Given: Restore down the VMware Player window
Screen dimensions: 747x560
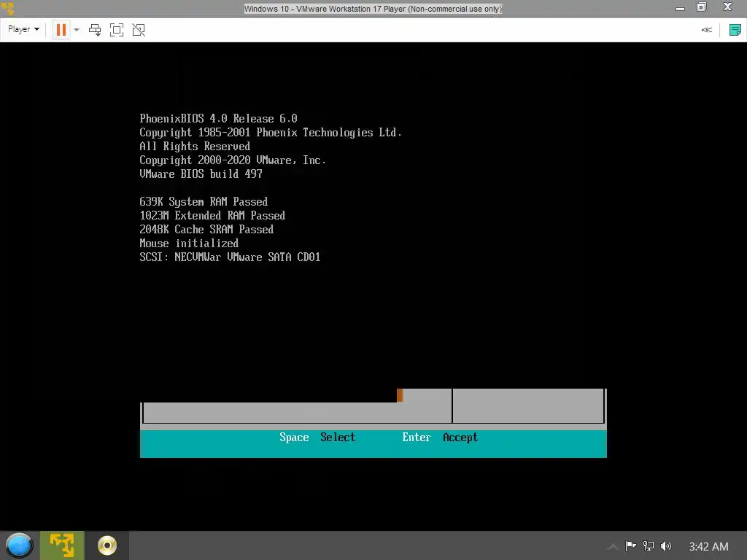Looking at the screenshot, I should tap(702, 7).
